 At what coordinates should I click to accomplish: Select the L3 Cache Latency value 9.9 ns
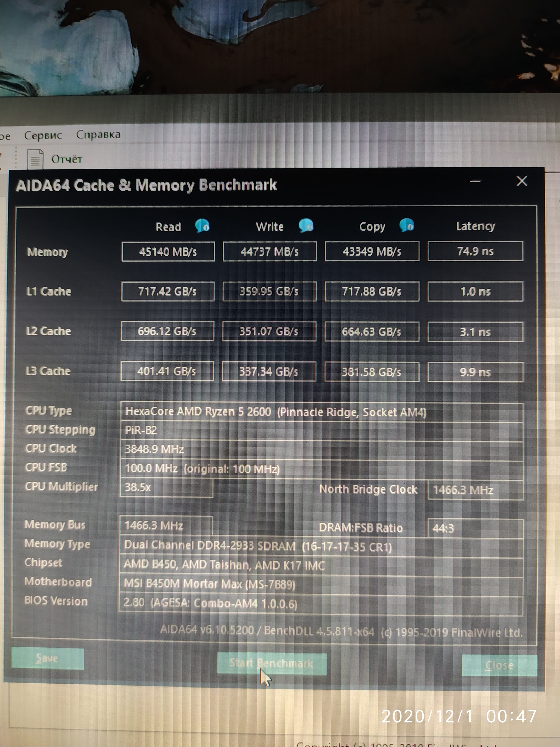pyautogui.click(x=475, y=372)
